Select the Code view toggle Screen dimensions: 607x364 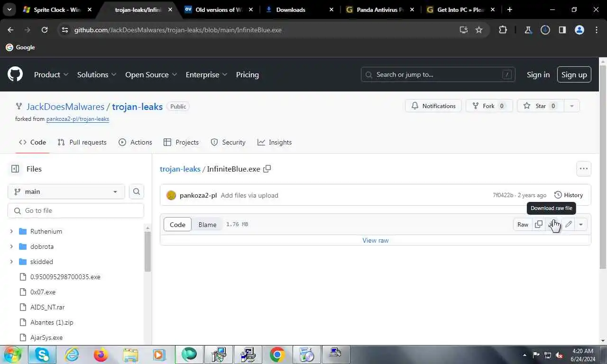[177, 224]
